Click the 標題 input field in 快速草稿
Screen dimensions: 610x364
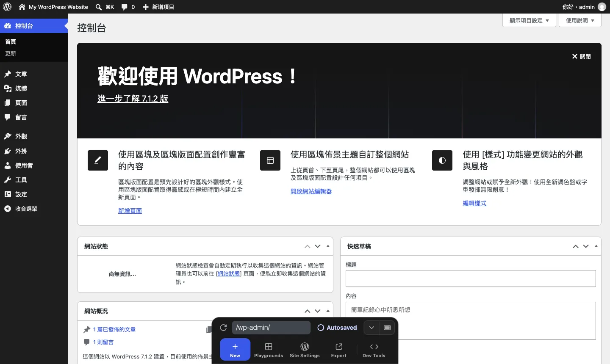tap(471, 279)
